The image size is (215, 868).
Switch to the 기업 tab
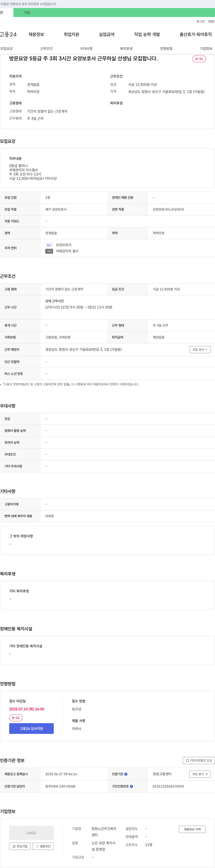click(x=27, y=13)
